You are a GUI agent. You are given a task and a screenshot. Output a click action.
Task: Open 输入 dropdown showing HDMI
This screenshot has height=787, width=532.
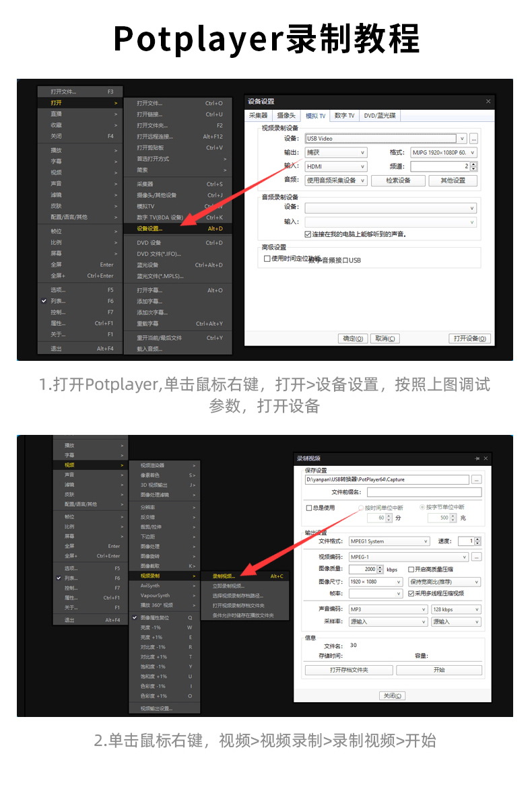[336, 166]
